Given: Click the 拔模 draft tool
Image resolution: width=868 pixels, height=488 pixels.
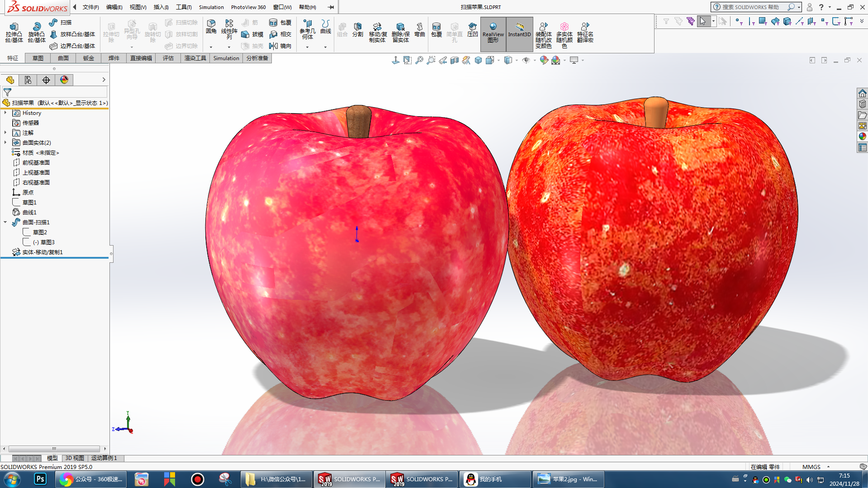Looking at the screenshot, I should point(252,34).
